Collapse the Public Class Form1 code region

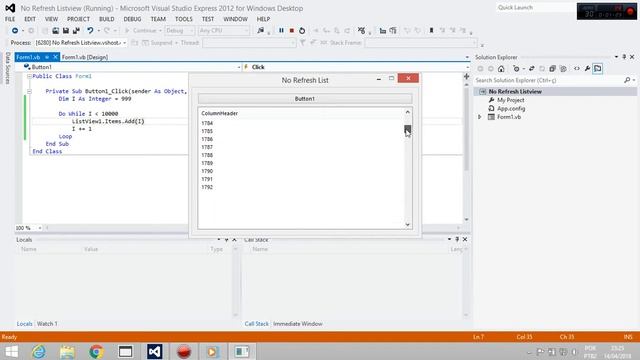29,76
